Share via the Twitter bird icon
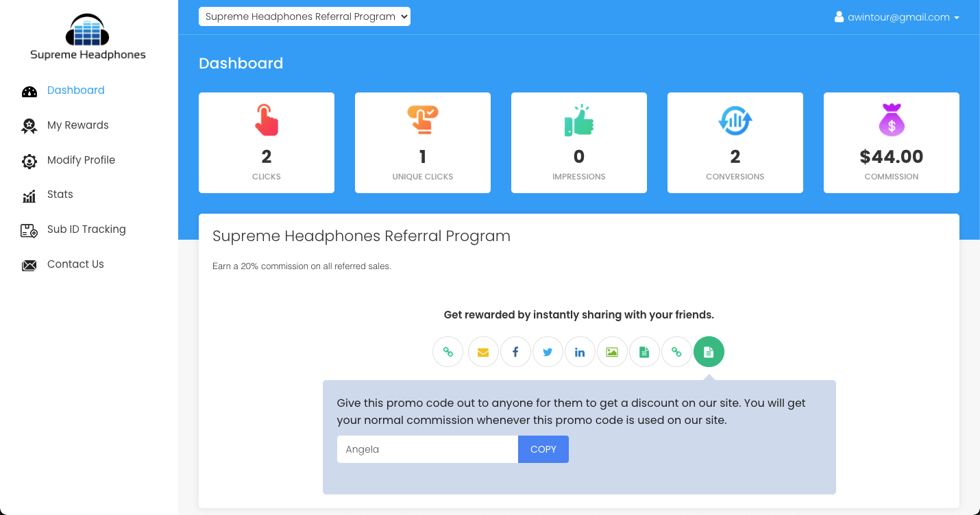 coord(548,353)
